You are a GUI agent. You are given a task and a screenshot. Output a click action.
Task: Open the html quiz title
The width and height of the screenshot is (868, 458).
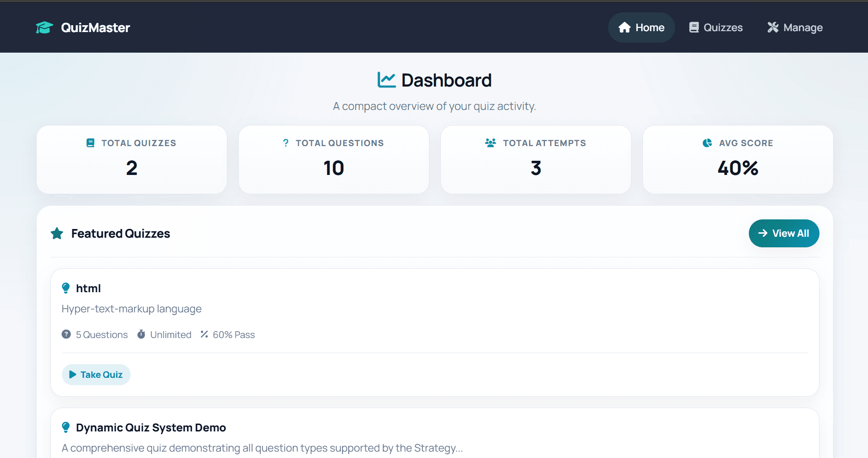pos(88,288)
